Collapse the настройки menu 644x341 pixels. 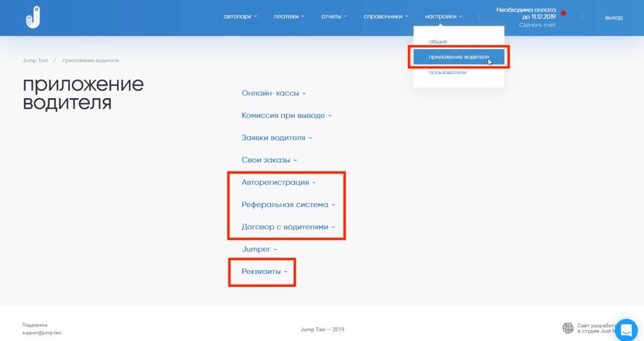[443, 17]
